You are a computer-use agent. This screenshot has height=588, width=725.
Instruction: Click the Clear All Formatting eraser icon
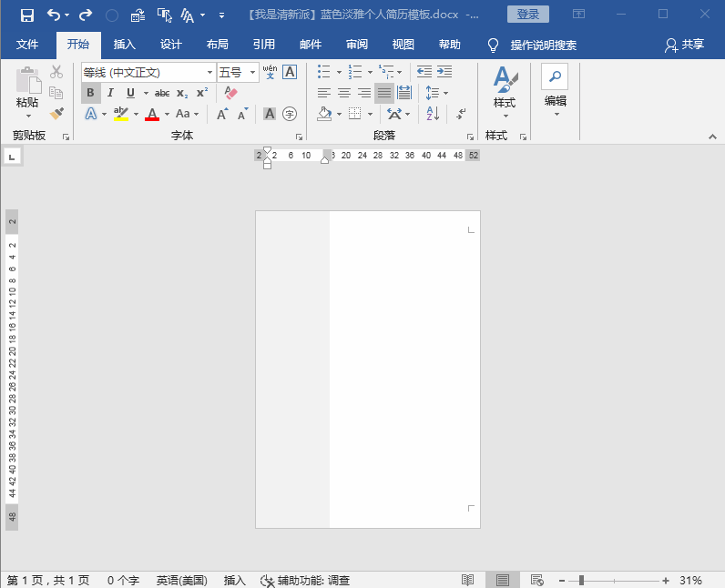(x=230, y=93)
